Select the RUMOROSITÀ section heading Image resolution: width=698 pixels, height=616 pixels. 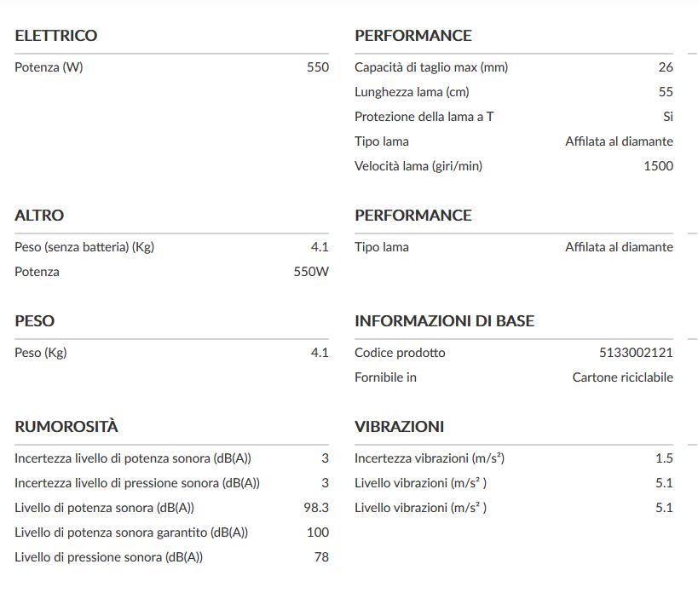[66, 427]
